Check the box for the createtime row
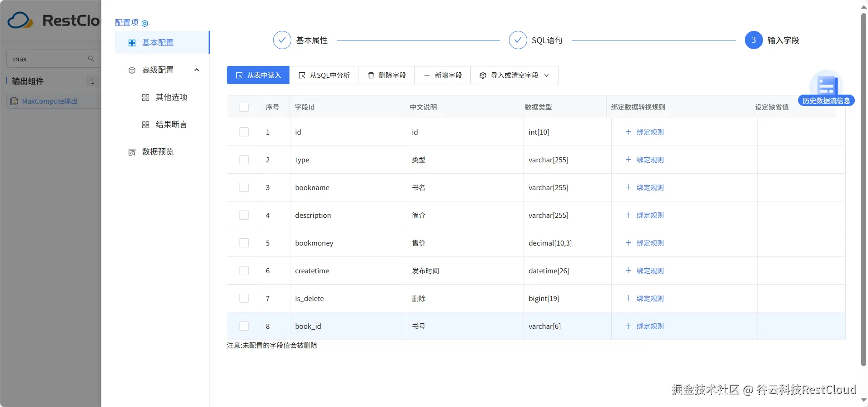This screenshot has height=407, width=868. click(x=244, y=271)
